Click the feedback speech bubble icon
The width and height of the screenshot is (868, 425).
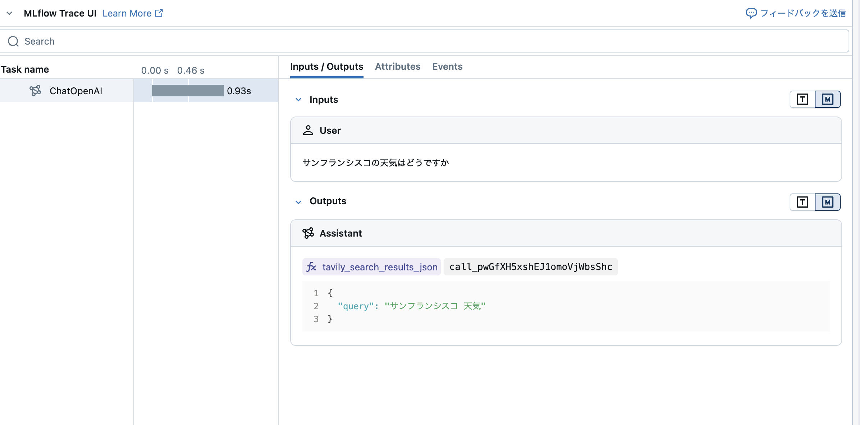point(751,13)
